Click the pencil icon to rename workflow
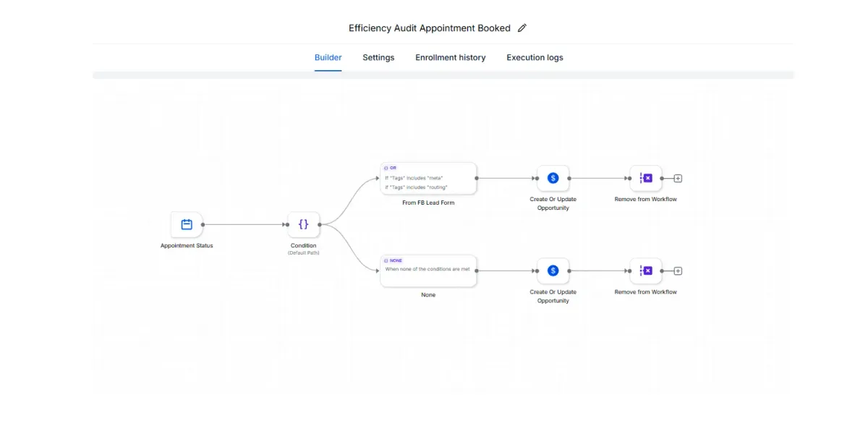 pyautogui.click(x=522, y=28)
